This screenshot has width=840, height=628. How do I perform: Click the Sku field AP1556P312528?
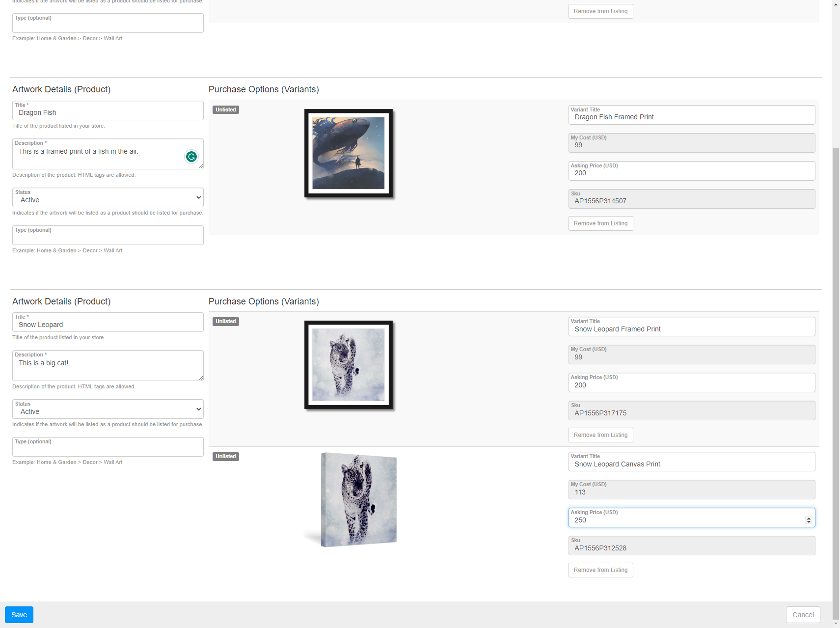click(x=692, y=546)
